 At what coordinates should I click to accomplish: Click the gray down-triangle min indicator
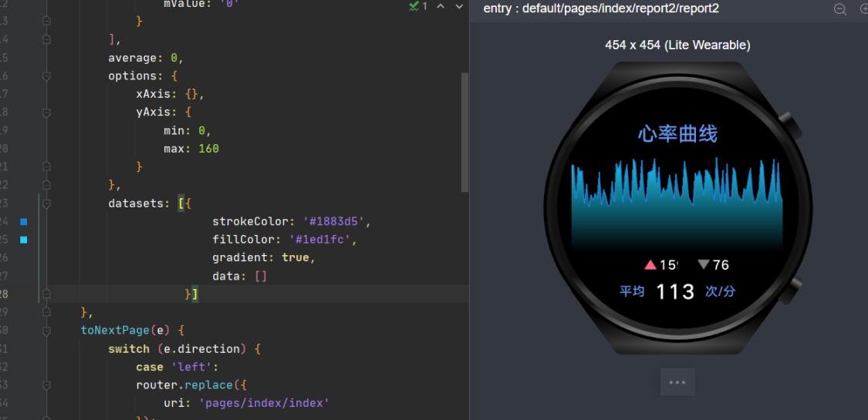click(x=704, y=264)
